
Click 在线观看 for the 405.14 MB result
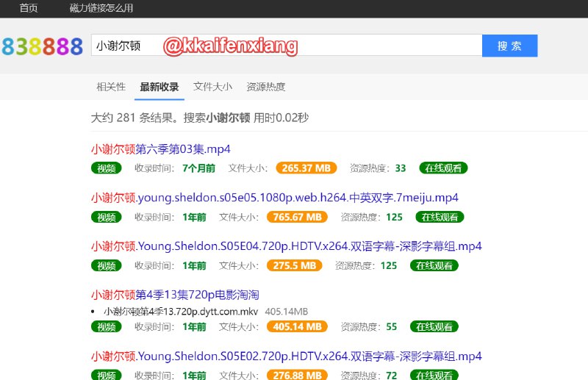point(434,326)
